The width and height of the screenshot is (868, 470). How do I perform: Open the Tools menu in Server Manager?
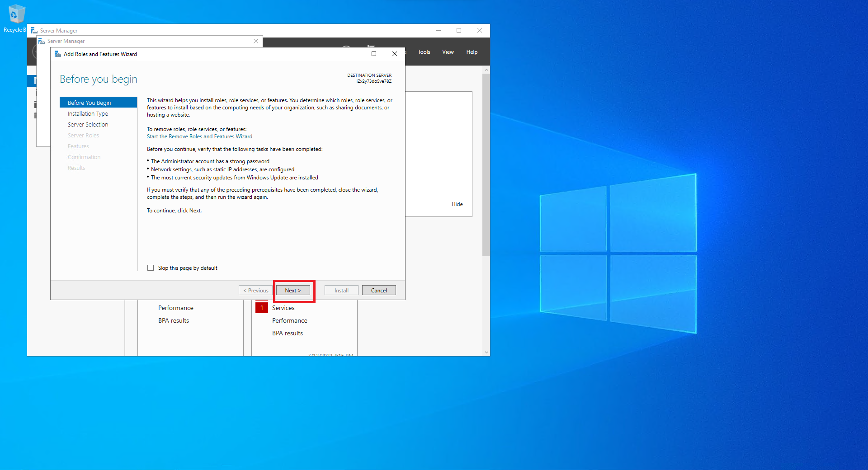(x=424, y=52)
